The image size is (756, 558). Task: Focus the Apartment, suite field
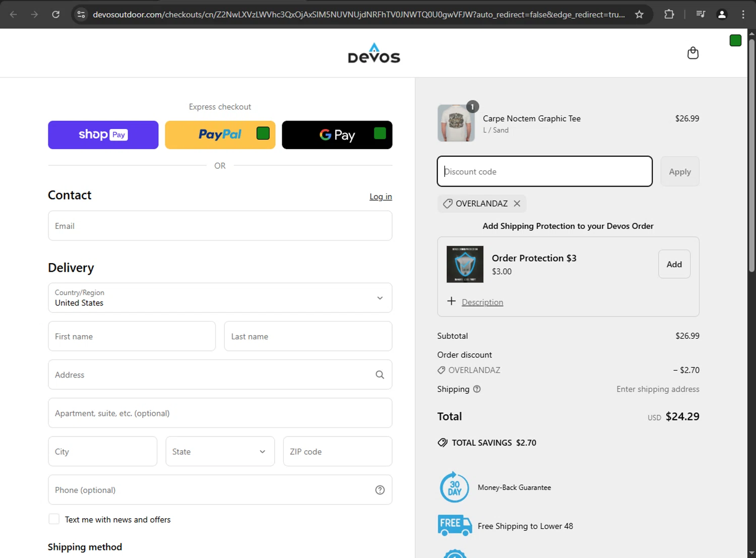point(220,413)
